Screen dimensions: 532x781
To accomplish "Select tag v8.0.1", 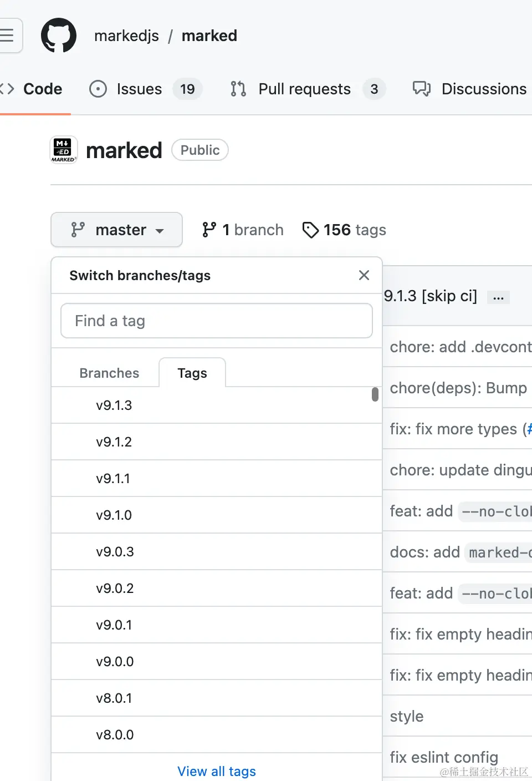I will click(x=217, y=698).
